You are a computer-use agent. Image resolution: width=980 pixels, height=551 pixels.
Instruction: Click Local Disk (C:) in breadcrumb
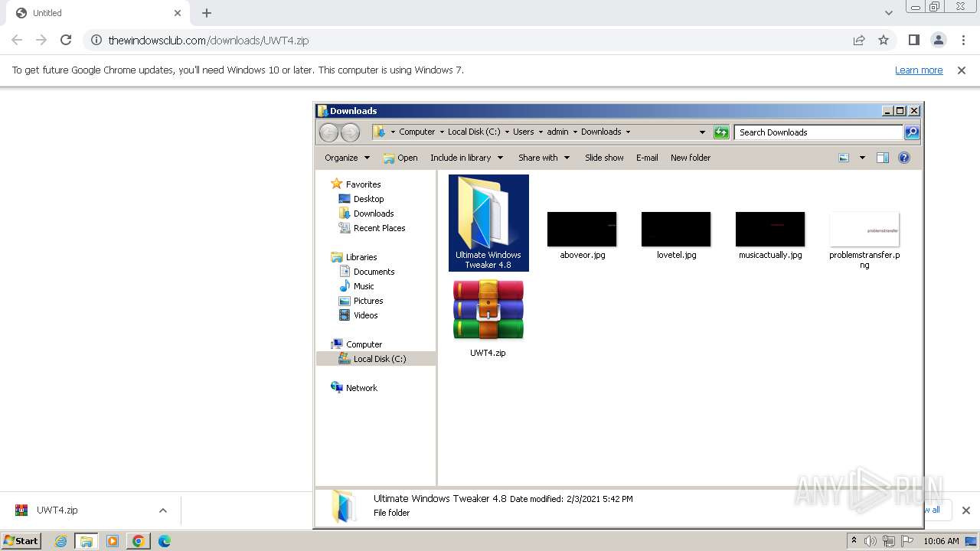pyautogui.click(x=474, y=132)
